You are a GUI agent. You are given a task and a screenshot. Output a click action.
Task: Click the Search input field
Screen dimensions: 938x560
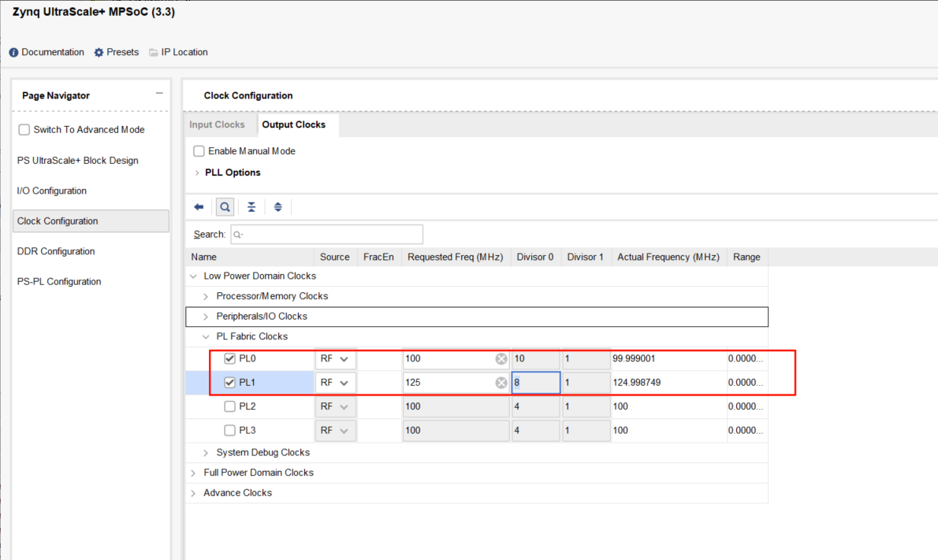(326, 234)
